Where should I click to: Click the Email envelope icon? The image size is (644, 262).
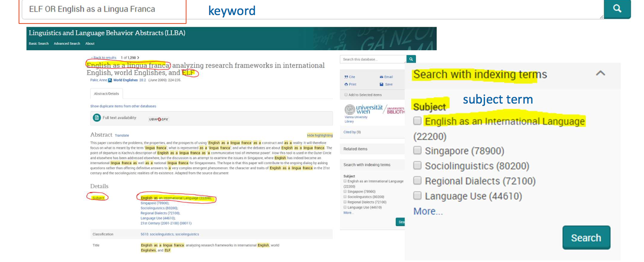click(x=381, y=77)
